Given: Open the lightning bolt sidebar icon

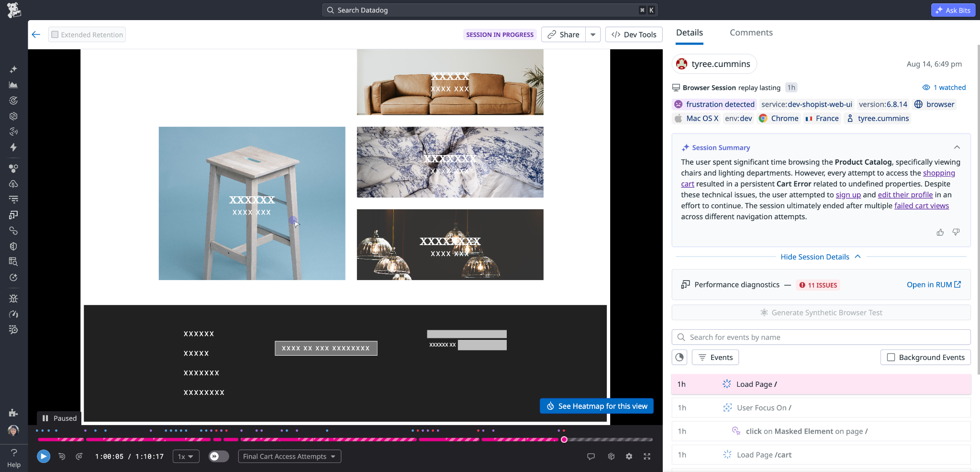Looking at the screenshot, I should tap(13, 147).
